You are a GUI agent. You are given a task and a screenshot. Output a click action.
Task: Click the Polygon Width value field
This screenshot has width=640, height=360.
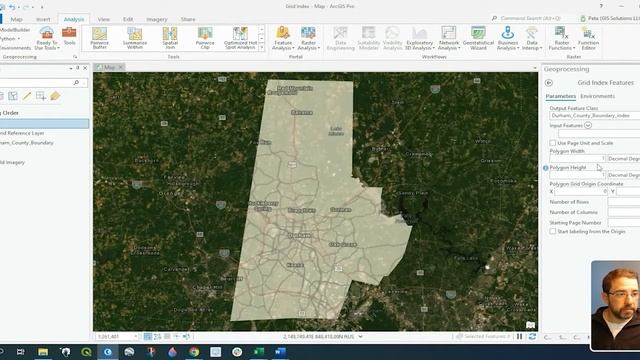(x=577, y=158)
